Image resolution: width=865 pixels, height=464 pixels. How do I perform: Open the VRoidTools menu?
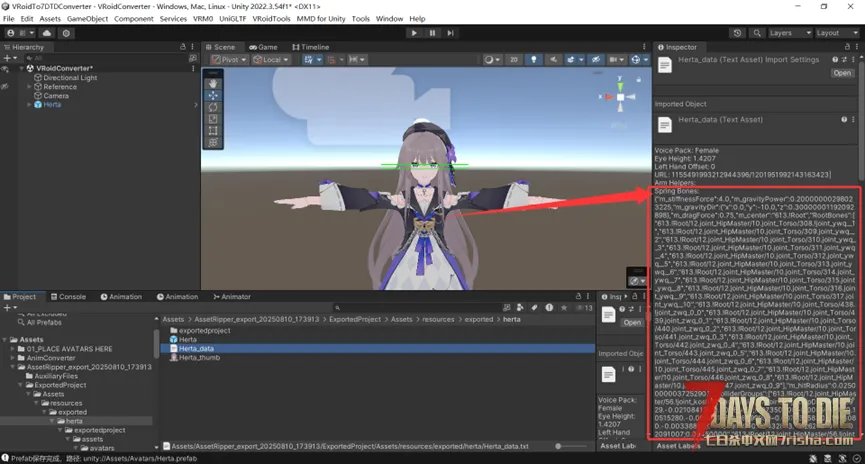coord(271,19)
